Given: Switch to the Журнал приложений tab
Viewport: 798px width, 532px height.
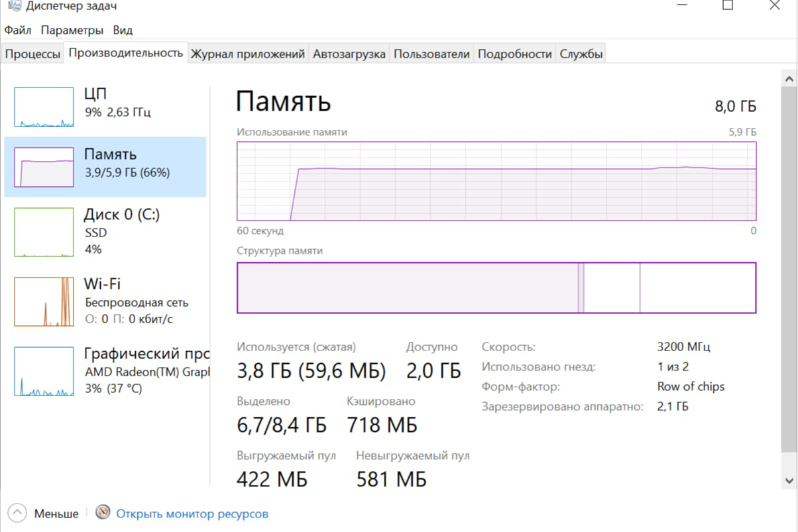Looking at the screenshot, I should [x=248, y=54].
